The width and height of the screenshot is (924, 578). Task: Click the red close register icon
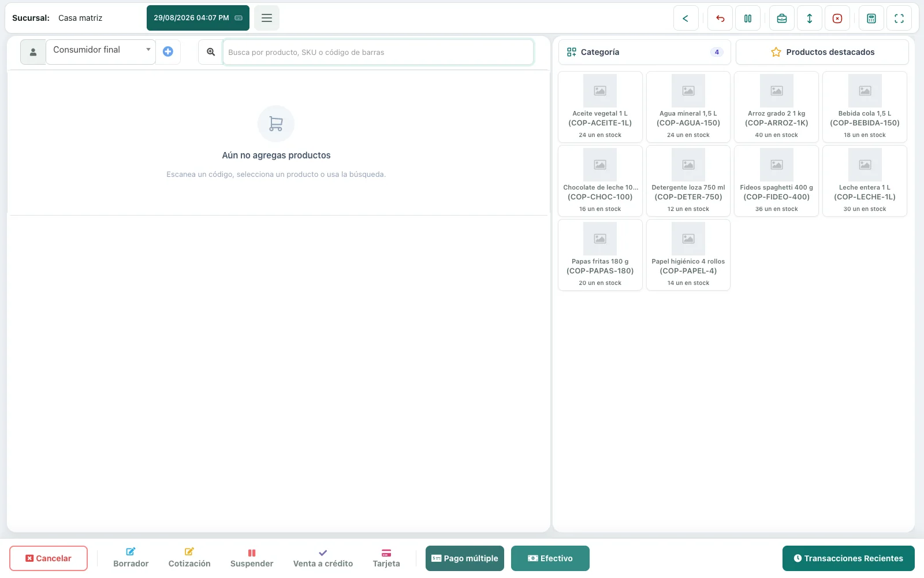837,18
